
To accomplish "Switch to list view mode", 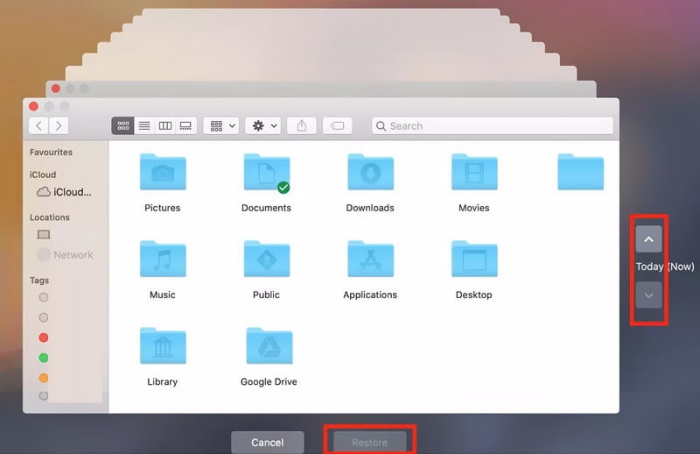I will [x=144, y=126].
